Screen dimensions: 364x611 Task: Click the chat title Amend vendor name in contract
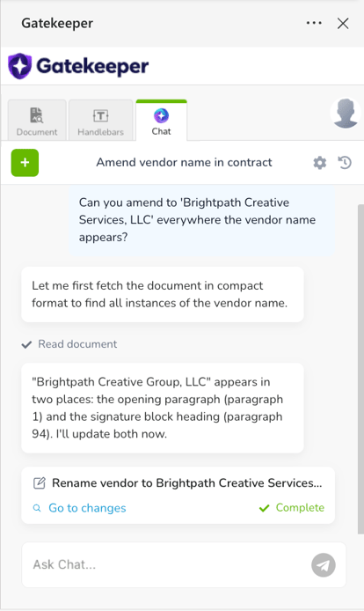click(x=184, y=162)
